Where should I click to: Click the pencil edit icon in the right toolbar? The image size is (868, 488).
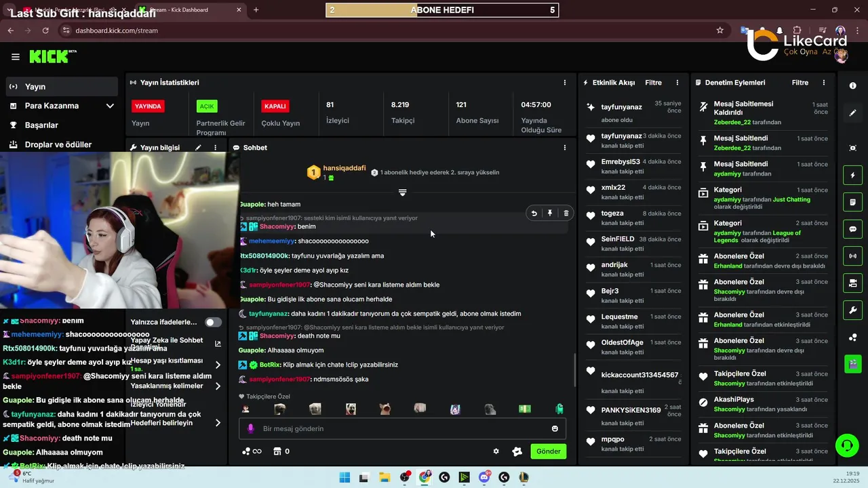852,113
